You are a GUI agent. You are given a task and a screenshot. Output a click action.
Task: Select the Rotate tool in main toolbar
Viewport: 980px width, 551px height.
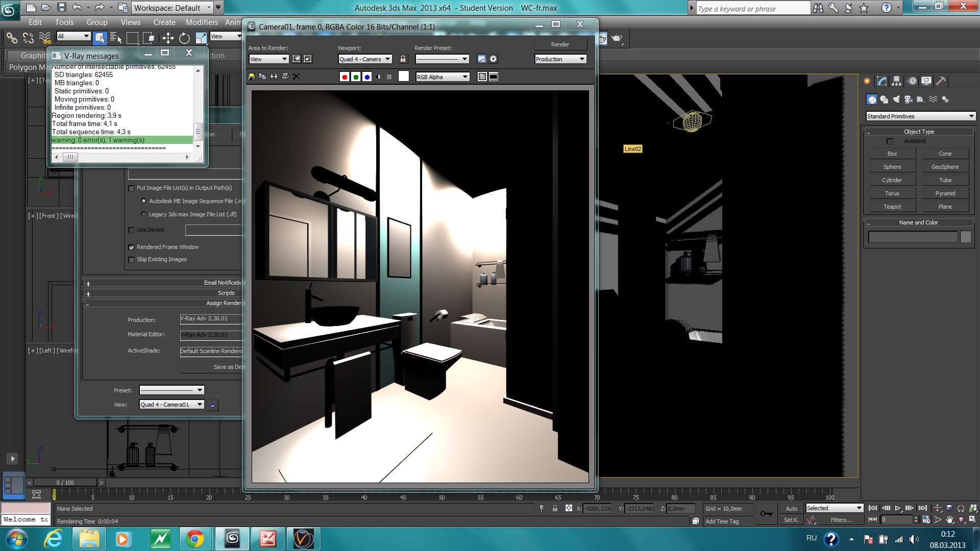(x=184, y=38)
